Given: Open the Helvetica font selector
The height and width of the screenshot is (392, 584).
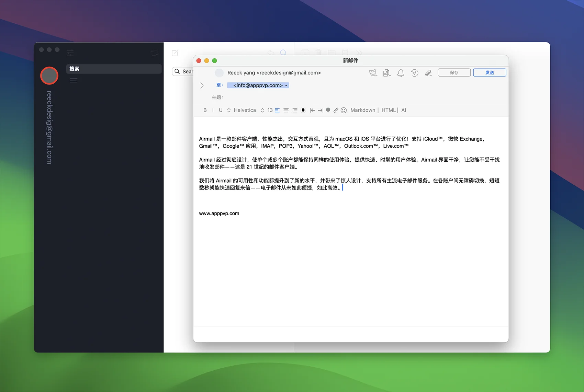Looking at the screenshot, I should point(245,110).
